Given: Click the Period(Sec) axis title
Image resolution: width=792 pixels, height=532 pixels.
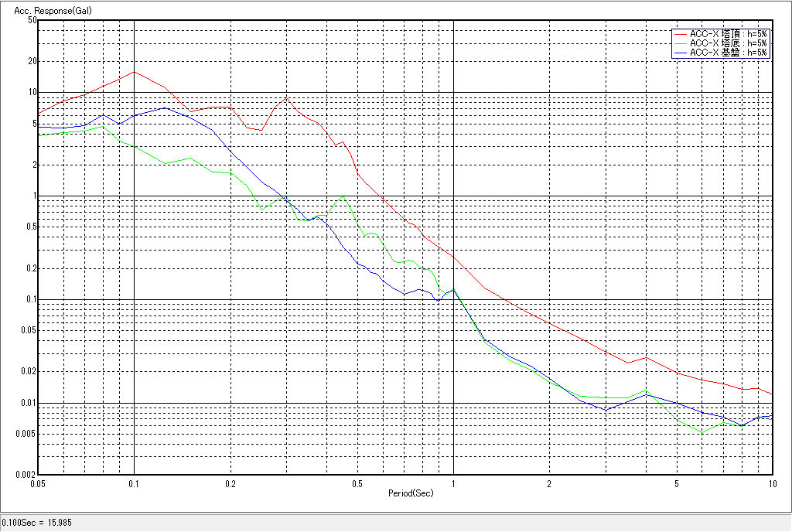Looking at the screenshot, I should click(410, 493).
